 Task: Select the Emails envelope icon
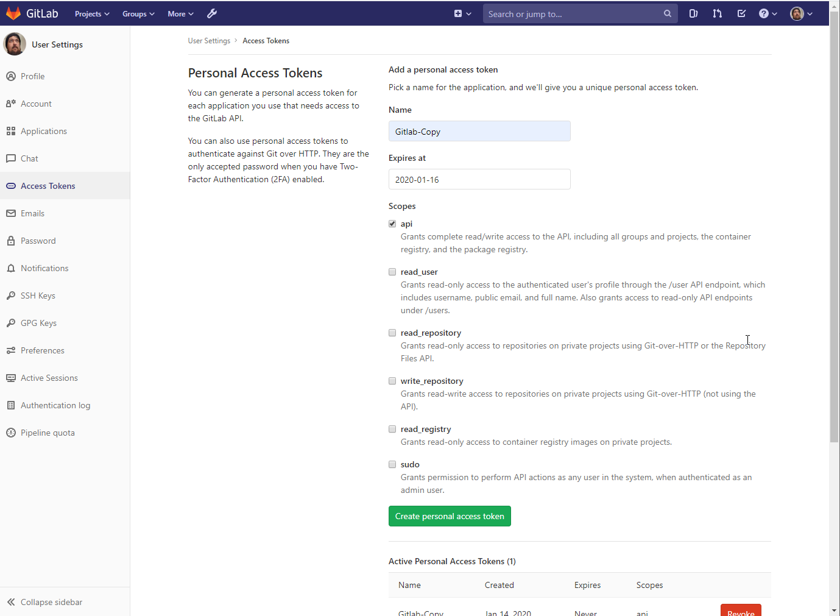click(10, 213)
